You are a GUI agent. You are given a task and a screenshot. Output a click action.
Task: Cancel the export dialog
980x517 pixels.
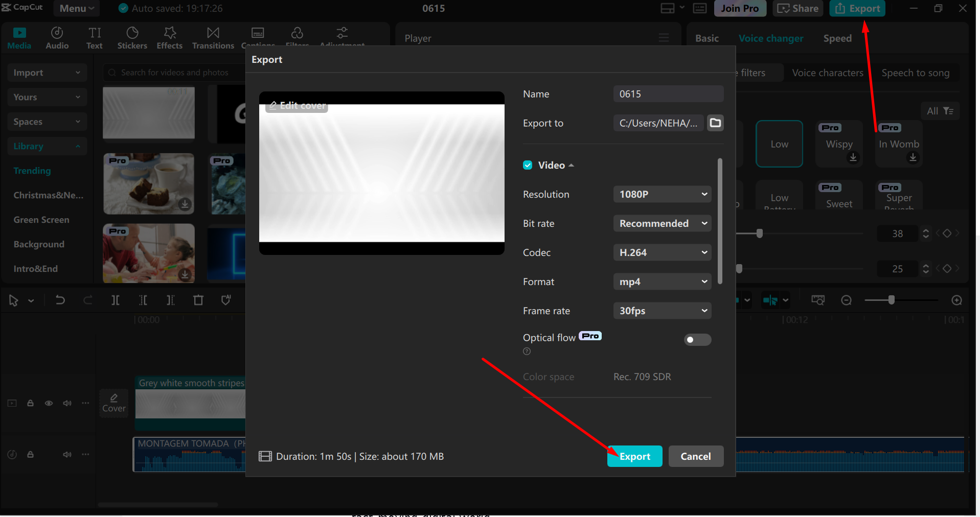tap(695, 456)
